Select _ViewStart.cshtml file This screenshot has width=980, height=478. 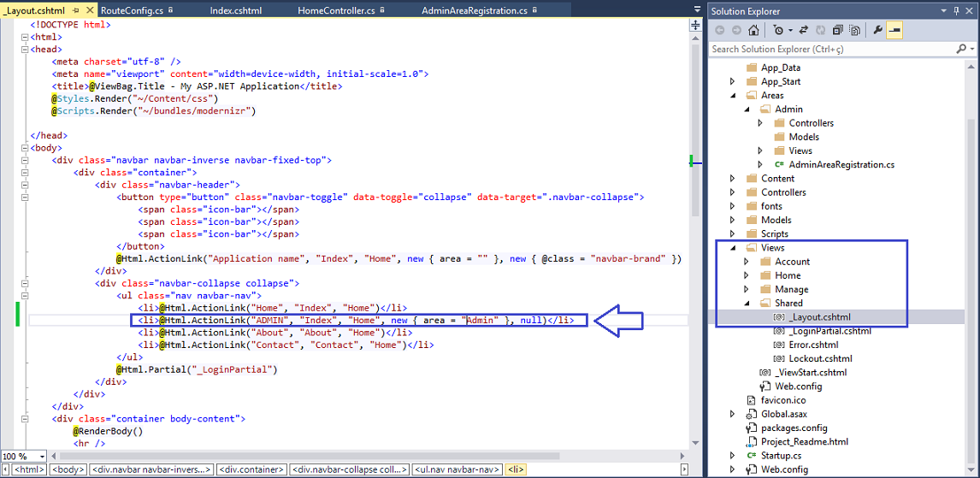(811, 373)
